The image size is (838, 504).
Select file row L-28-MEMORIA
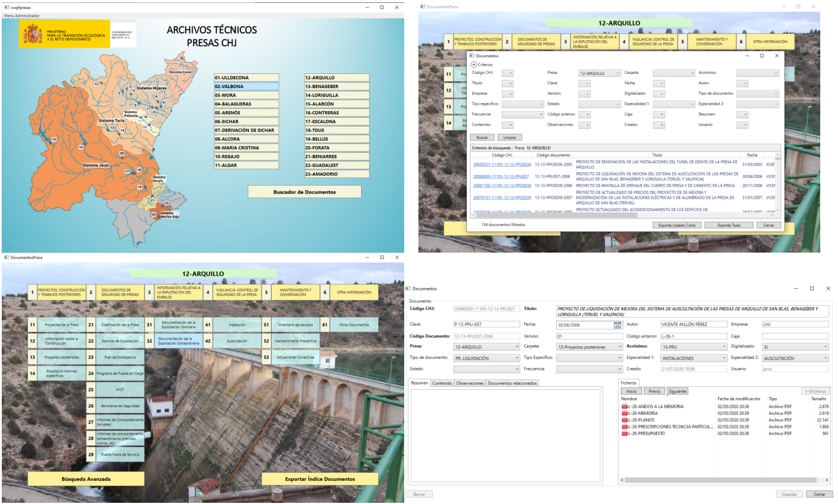click(x=724, y=413)
